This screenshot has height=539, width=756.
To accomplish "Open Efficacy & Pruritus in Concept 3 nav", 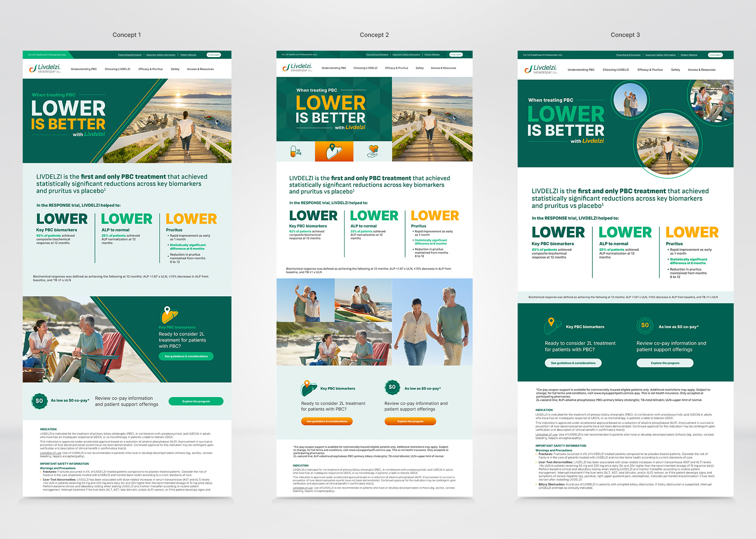I will tap(650, 70).
